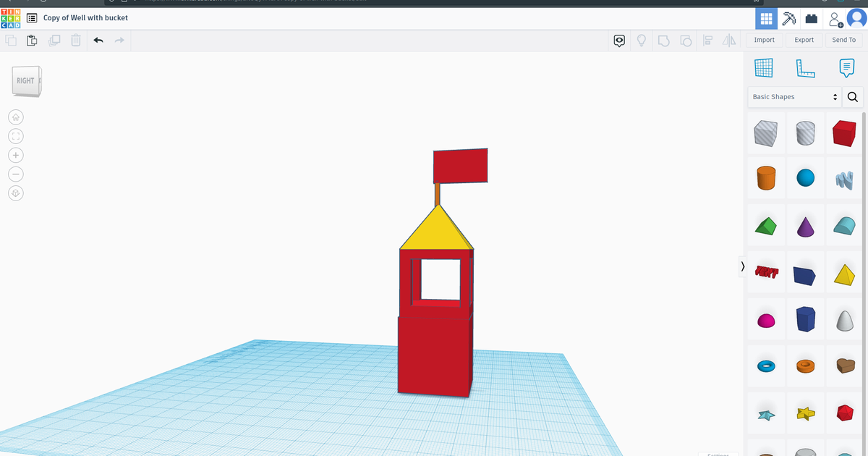Toggle the 3D editor grid view

tap(765, 18)
